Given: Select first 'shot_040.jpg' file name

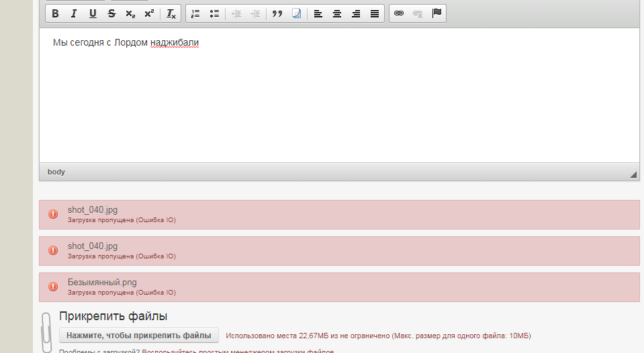Looking at the screenshot, I should [93, 210].
